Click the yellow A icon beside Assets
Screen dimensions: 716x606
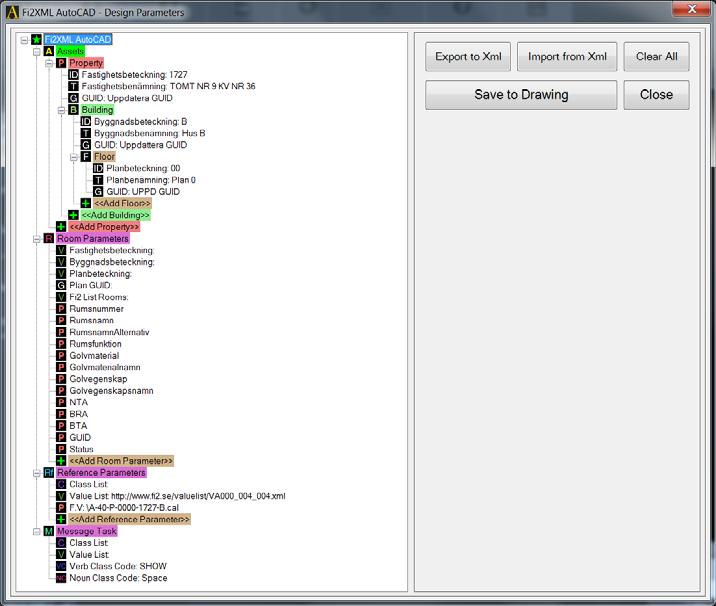49,51
